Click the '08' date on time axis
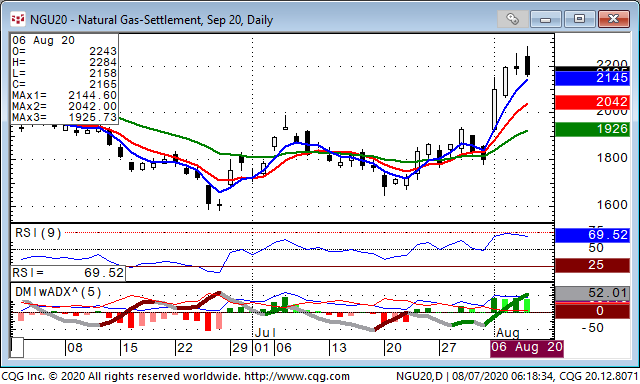Image resolution: width=640 pixels, height=384 pixels. pyautogui.click(x=75, y=348)
